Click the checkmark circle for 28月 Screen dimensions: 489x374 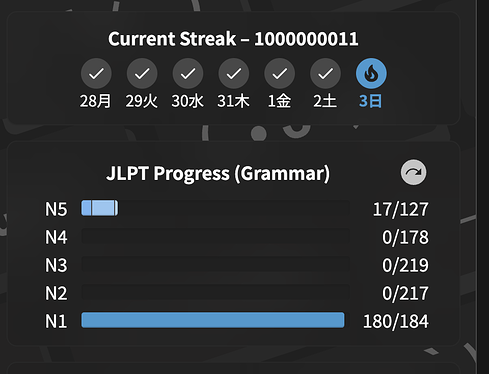click(x=96, y=73)
